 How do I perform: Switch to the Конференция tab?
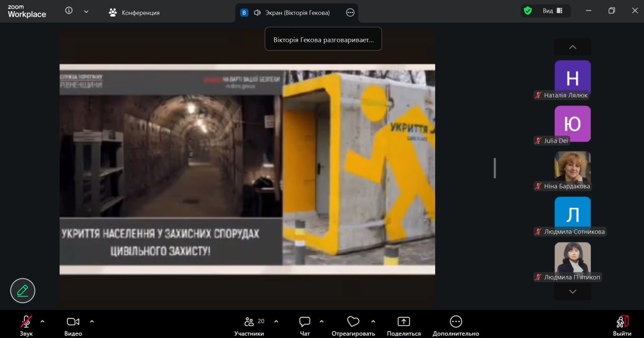134,13
